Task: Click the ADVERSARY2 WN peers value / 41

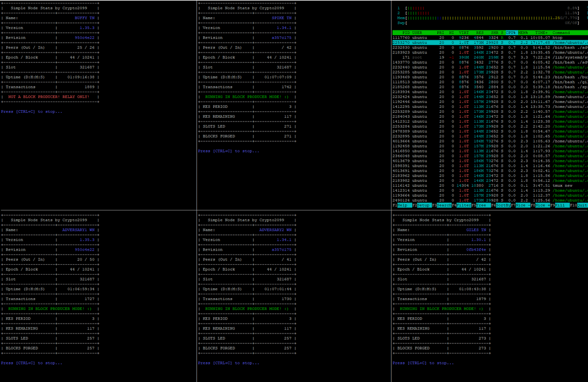Action: [286, 259]
